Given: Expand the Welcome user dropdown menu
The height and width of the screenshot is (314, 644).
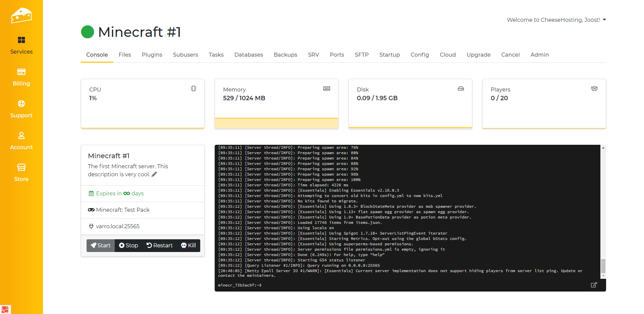Looking at the screenshot, I should click(x=556, y=20).
